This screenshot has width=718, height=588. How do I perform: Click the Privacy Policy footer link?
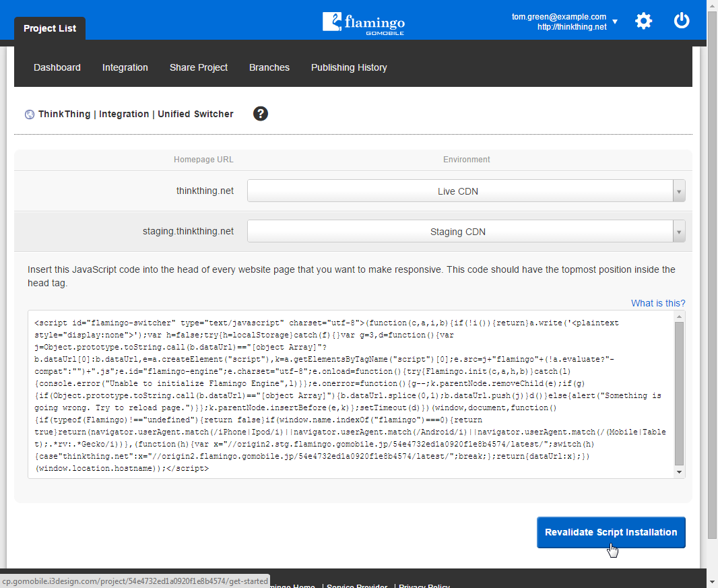click(x=424, y=585)
